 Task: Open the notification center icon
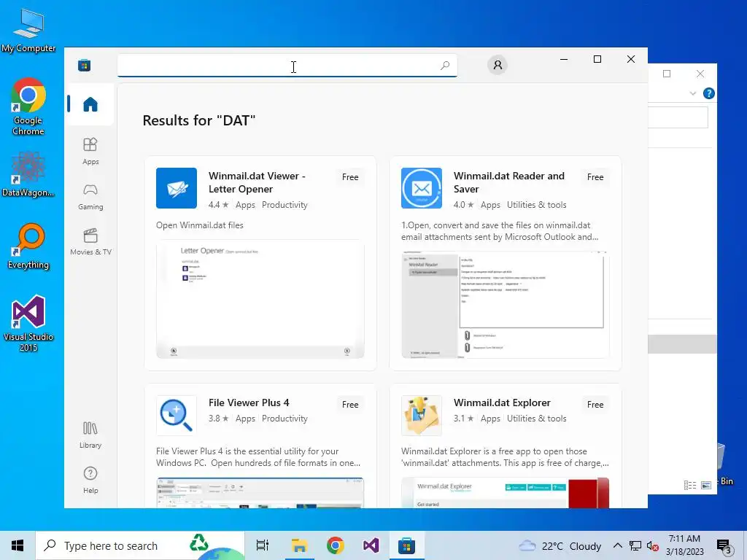tap(724, 546)
